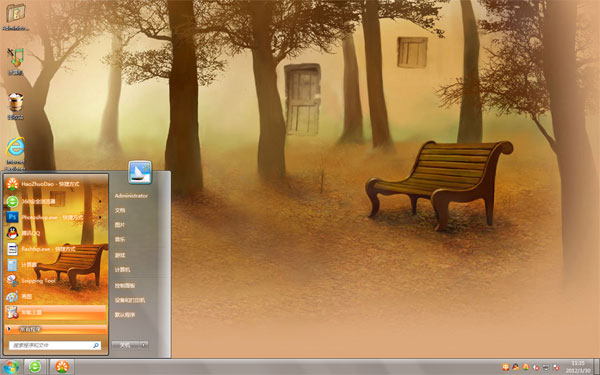Open the music-note computer icon on the desktop
This screenshot has width=600, height=375.
pos(16,60)
